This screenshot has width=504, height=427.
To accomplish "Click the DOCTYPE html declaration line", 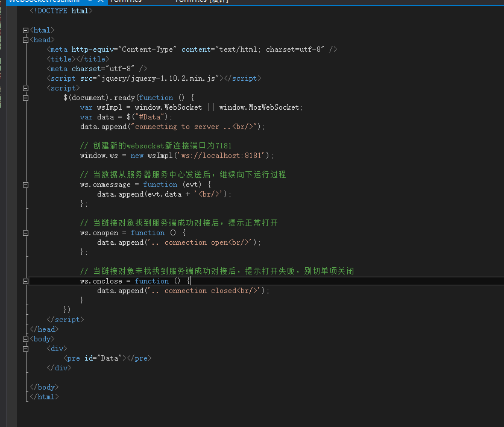I will 61,11.
